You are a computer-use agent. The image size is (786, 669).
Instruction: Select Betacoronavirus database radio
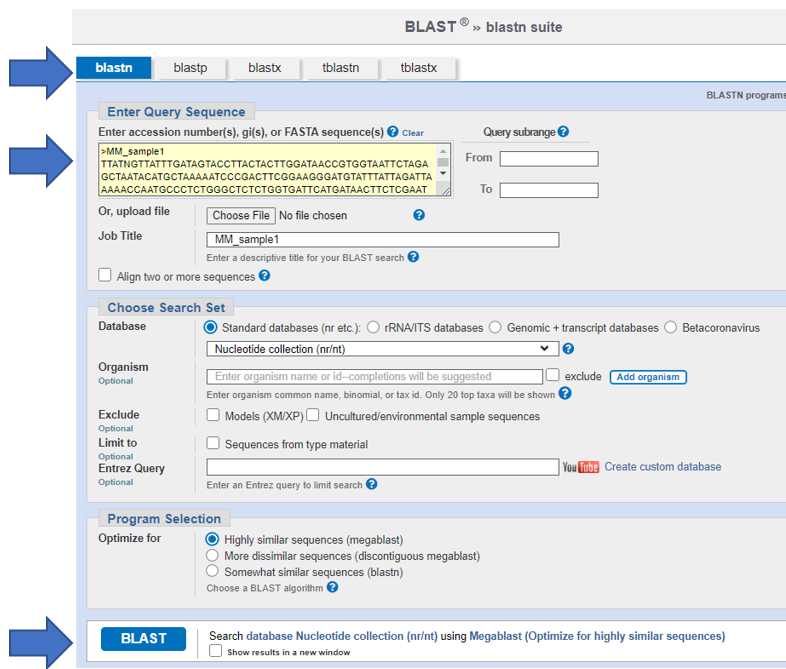671,327
